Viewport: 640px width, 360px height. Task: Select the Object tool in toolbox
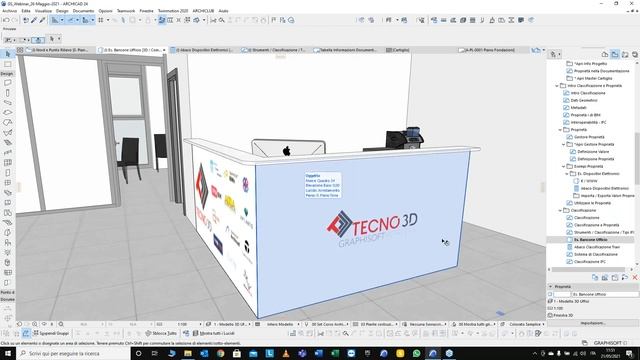7,242
